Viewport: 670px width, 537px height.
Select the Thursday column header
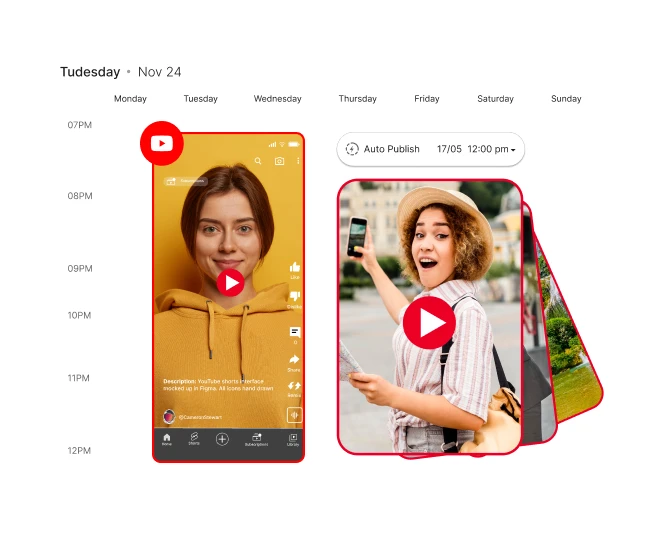(357, 99)
